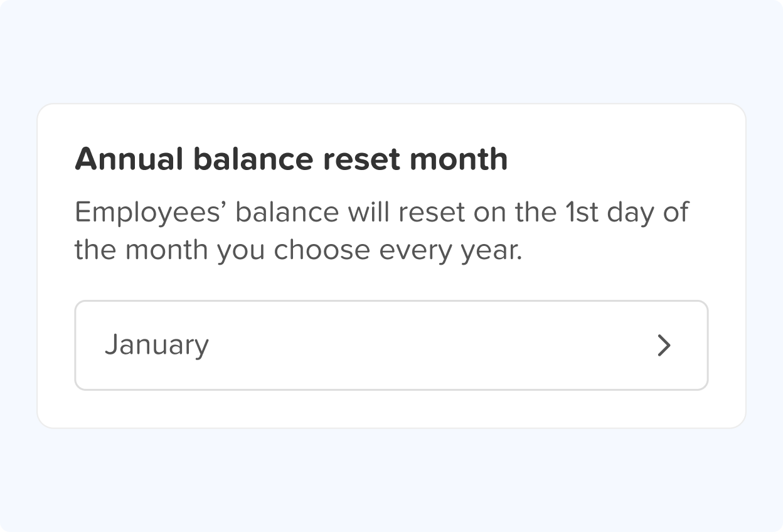The width and height of the screenshot is (783, 532).
Task: Click '1st day of' in the description
Action: tap(626, 213)
